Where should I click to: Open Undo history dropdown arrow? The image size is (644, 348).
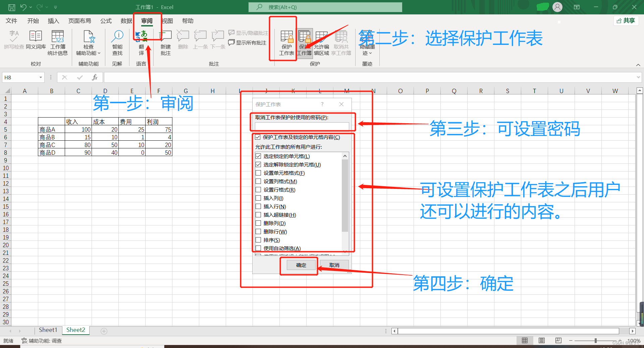(x=31, y=7)
